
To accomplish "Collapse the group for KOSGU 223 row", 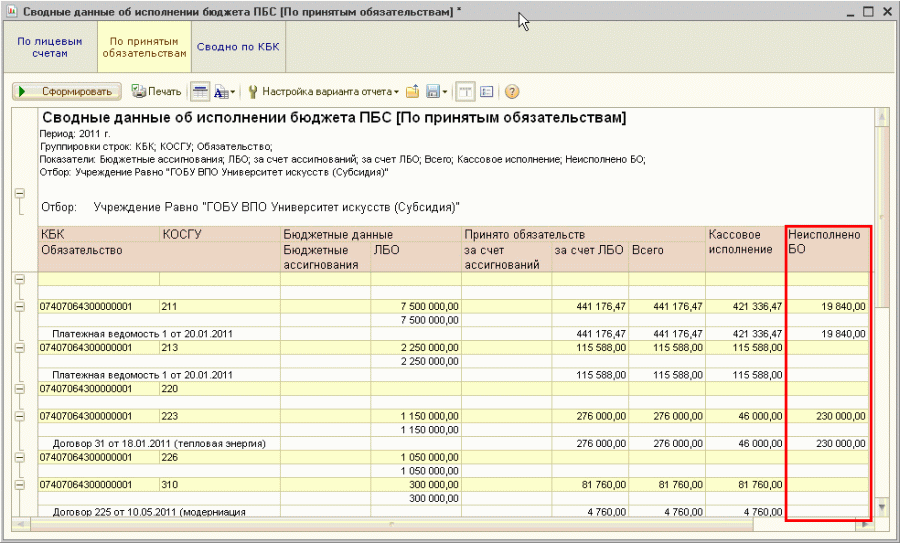I will coord(19,415).
